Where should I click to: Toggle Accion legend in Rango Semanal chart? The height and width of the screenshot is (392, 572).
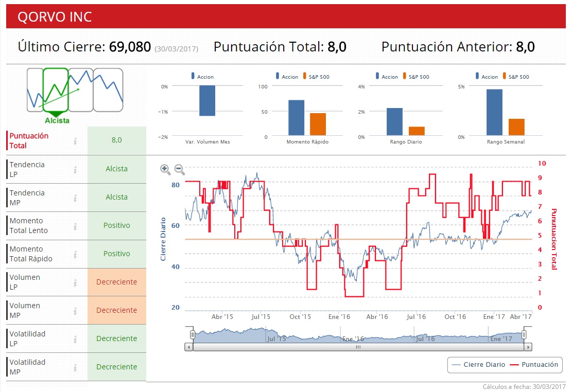pyautogui.click(x=487, y=77)
